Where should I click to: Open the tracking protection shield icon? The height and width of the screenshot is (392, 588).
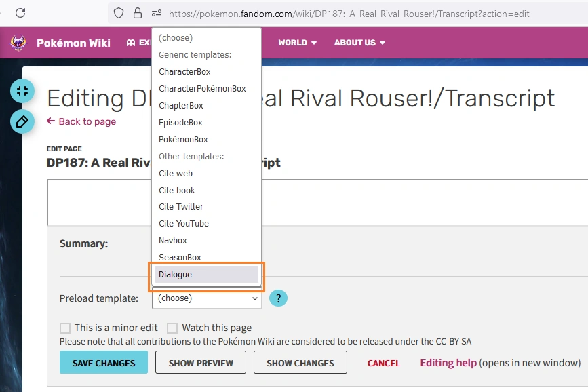[119, 14]
